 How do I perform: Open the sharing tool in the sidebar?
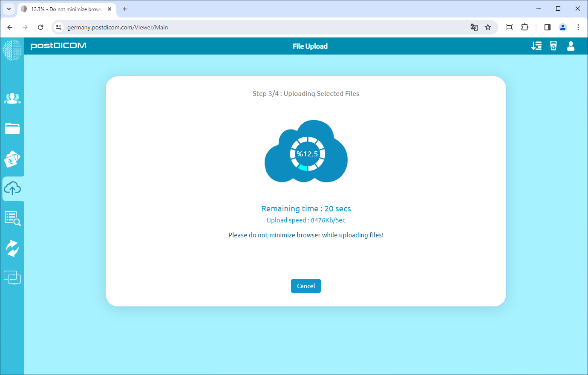click(12, 248)
